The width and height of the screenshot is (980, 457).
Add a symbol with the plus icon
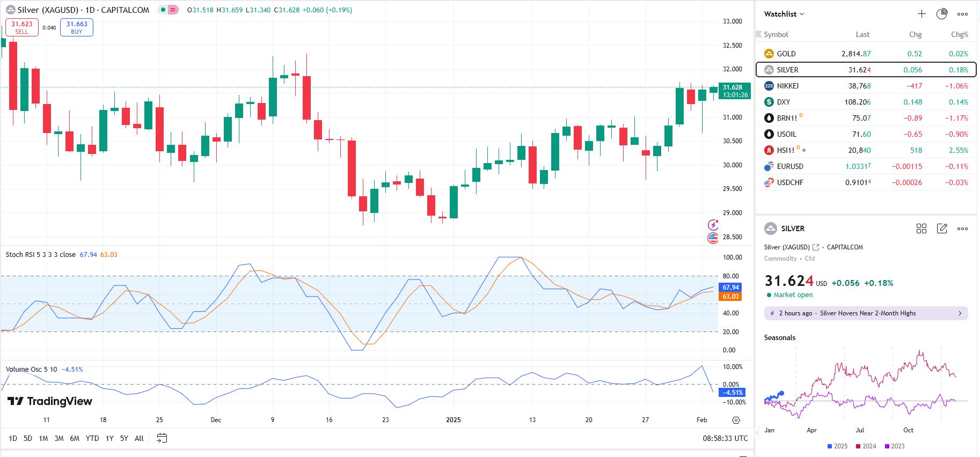[922, 14]
